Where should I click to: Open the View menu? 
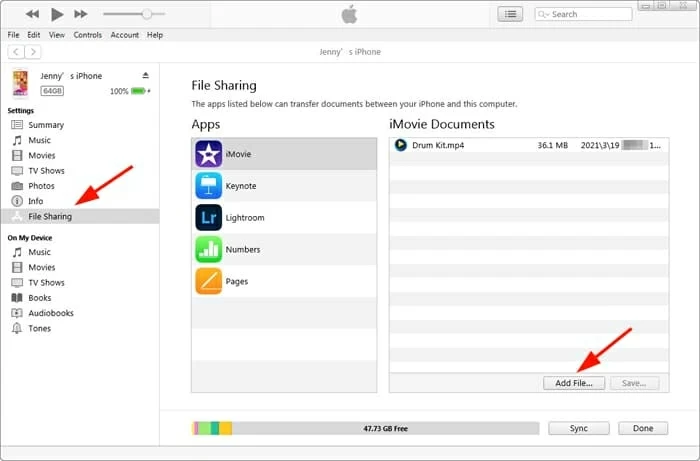click(57, 35)
